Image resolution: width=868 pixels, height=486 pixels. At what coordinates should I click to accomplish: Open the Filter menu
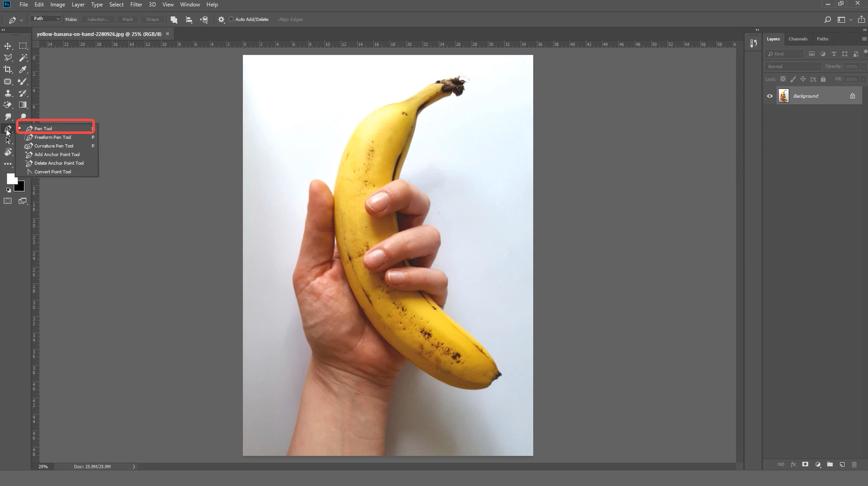[x=136, y=4]
